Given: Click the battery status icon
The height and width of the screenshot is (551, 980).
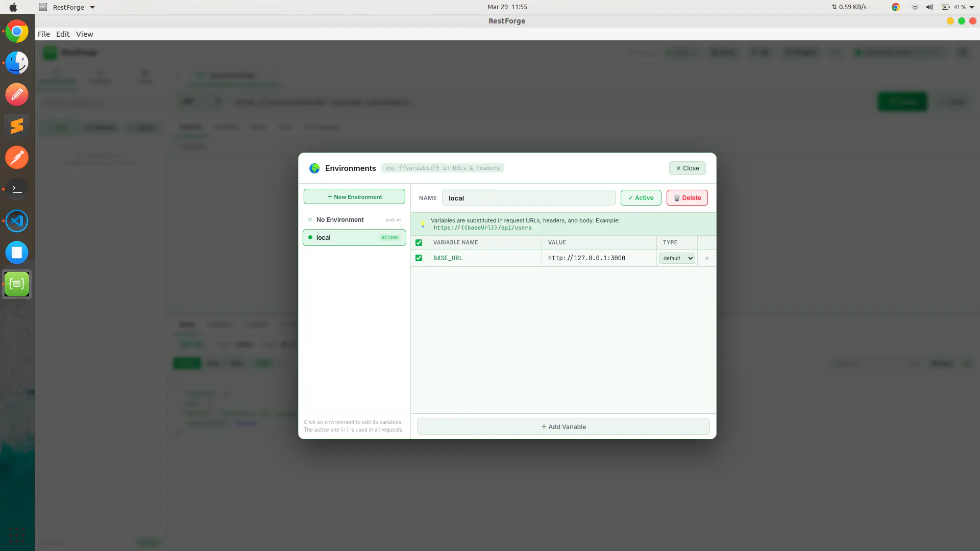Looking at the screenshot, I should [945, 7].
